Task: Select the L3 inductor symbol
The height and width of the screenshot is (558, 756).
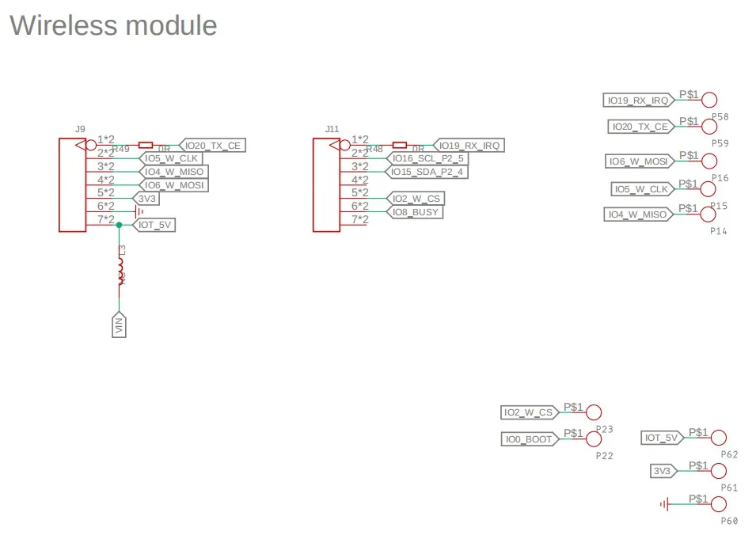Action: [120, 271]
